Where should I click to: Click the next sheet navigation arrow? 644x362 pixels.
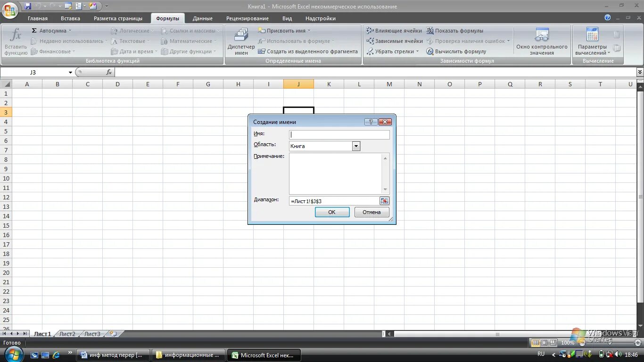(17, 334)
